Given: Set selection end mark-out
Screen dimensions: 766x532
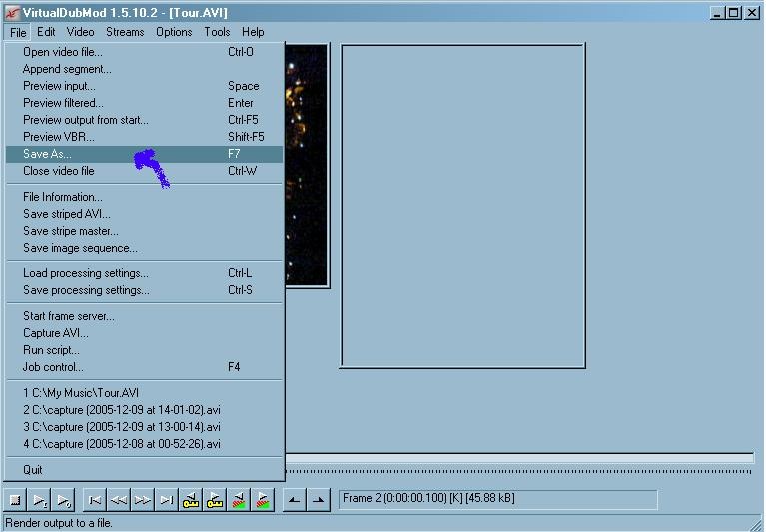Looking at the screenshot, I should tap(318, 500).
